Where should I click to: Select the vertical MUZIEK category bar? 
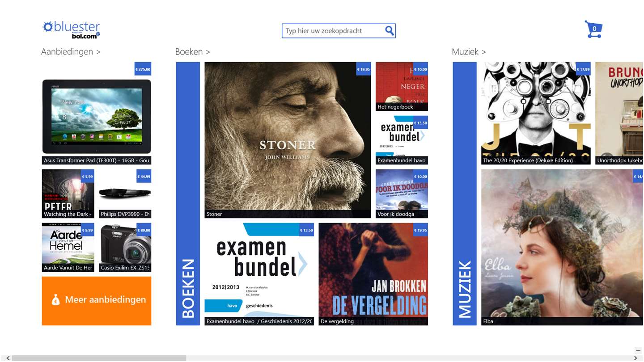(465, 194)
